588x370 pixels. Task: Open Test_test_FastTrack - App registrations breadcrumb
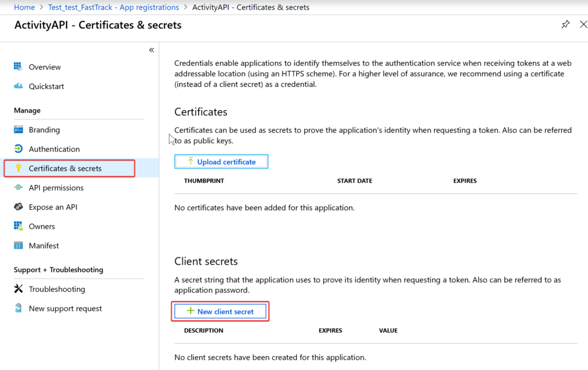point(114,7)
